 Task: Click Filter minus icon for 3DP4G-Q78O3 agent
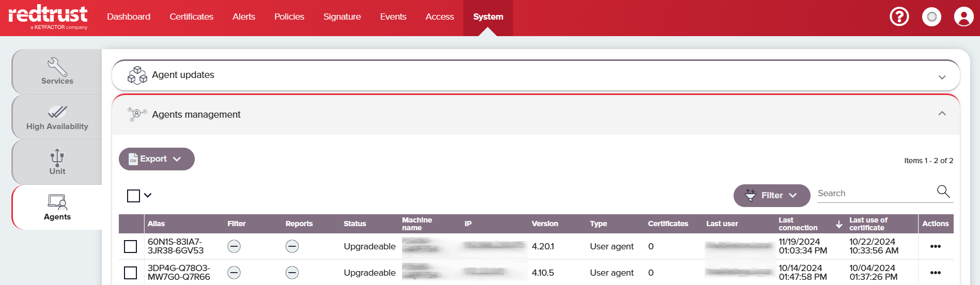pos(234,273)
